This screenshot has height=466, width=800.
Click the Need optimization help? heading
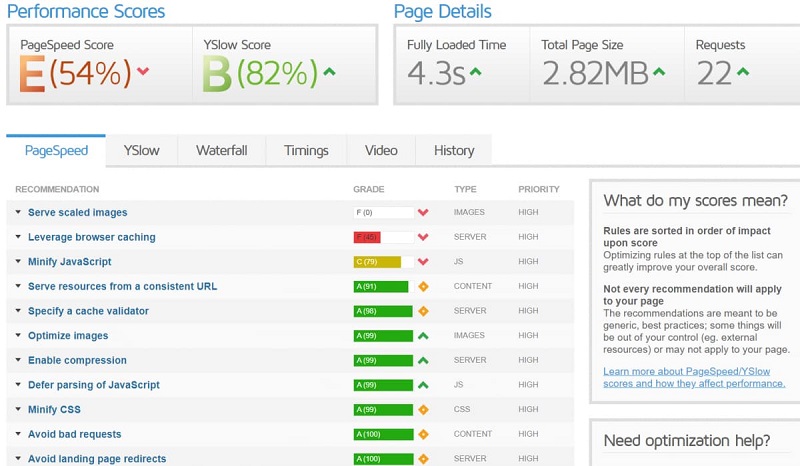point(687,440)
